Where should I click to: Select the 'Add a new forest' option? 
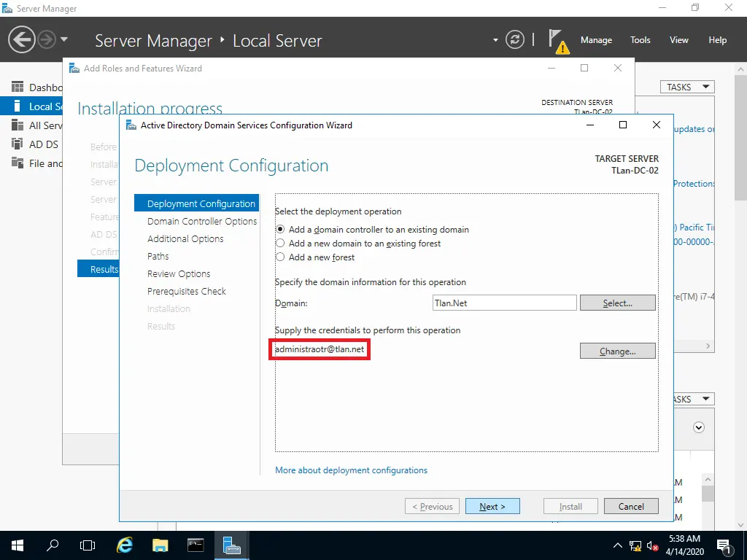pyautogui.click(x=281, y=257)
